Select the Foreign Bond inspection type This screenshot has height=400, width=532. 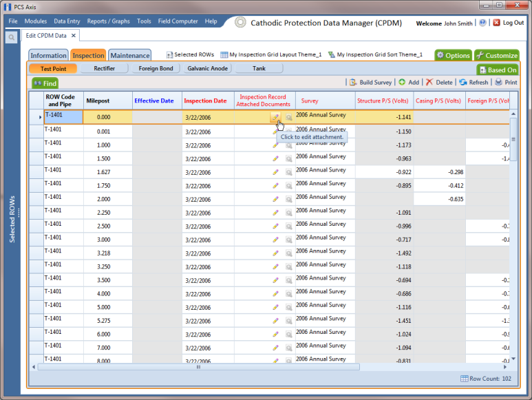[x=156, y=68]
